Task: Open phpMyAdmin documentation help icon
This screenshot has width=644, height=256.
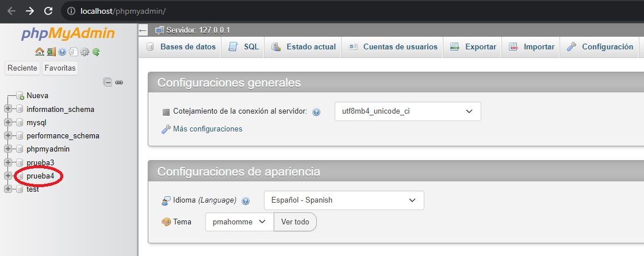Action: click(x=62, y=52)
